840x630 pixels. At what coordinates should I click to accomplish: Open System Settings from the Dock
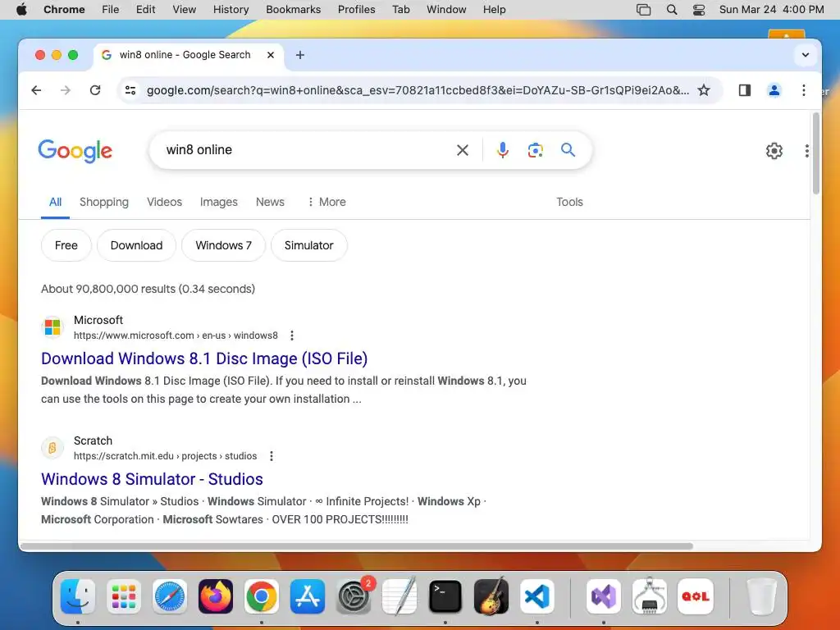(354, 596)
